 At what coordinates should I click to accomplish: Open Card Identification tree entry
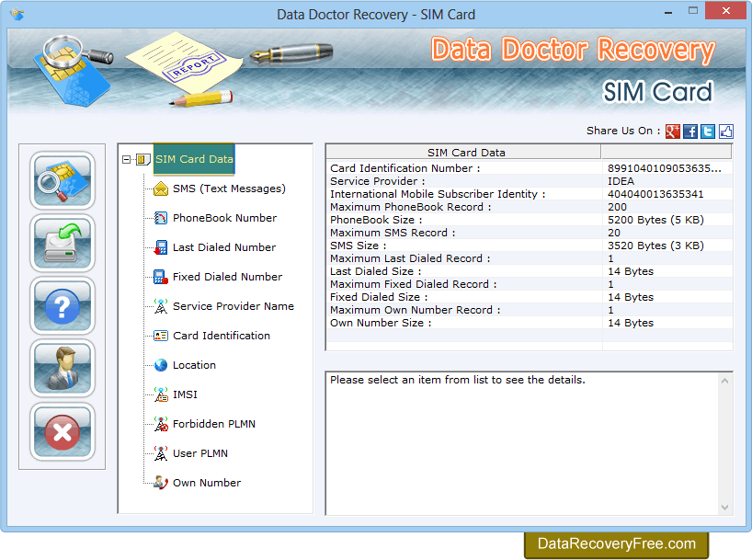pos(221,336)
